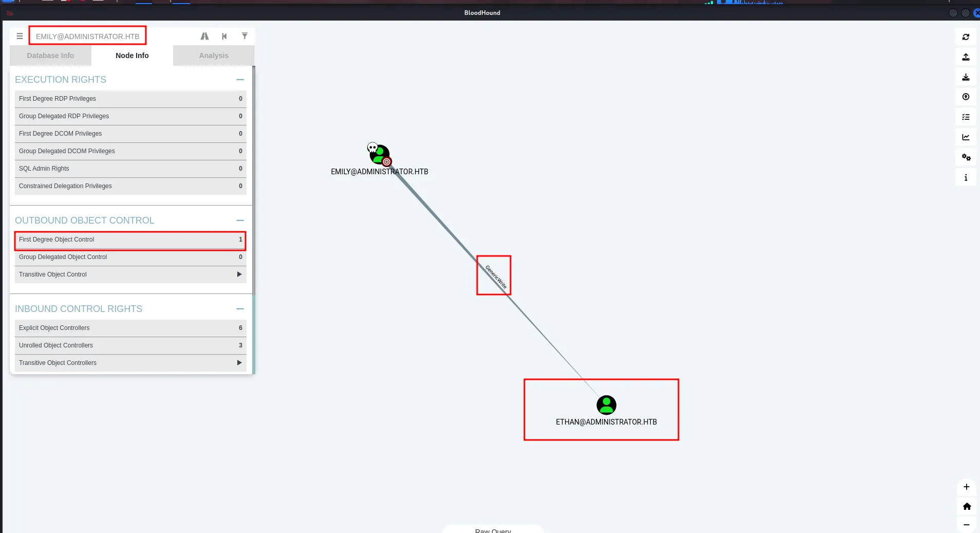Click the Unrolled Object Controllers row
The width and height of the screenshot is (980, 533).
click(x=130, y=345)
